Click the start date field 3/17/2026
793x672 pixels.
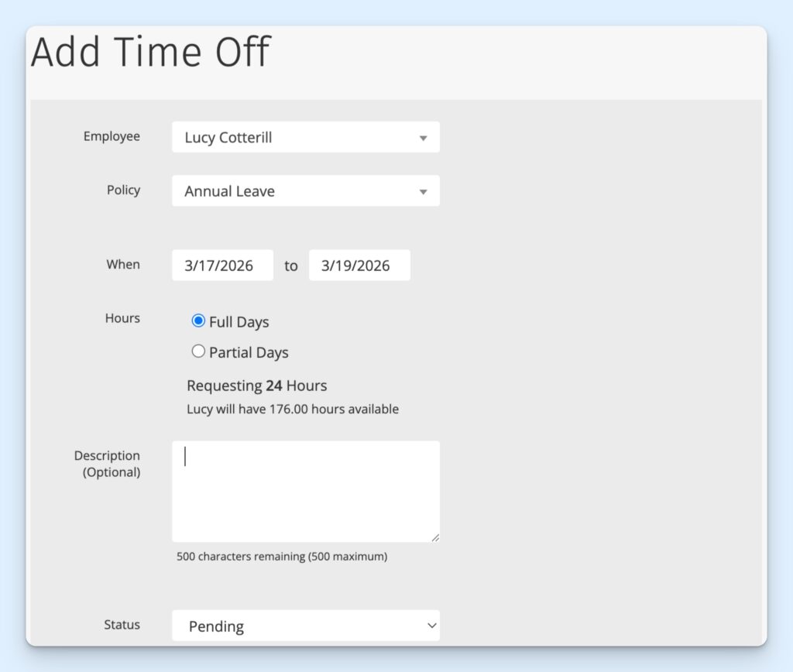click(x=222, y=265)
